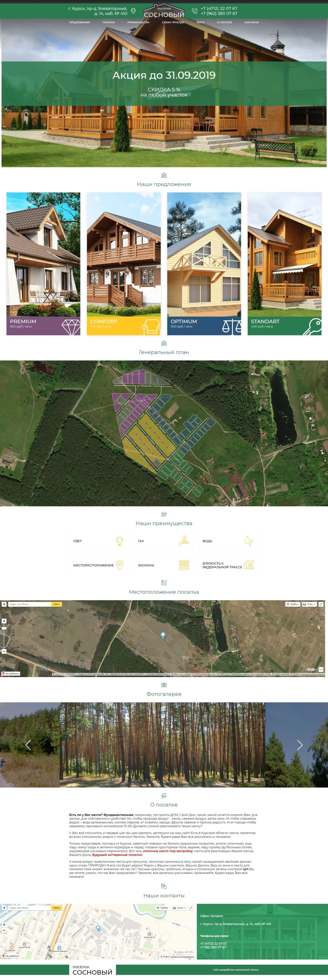Show next photo in gallery
This screenshot has height=980, width=328.
(x=300, y=745)
